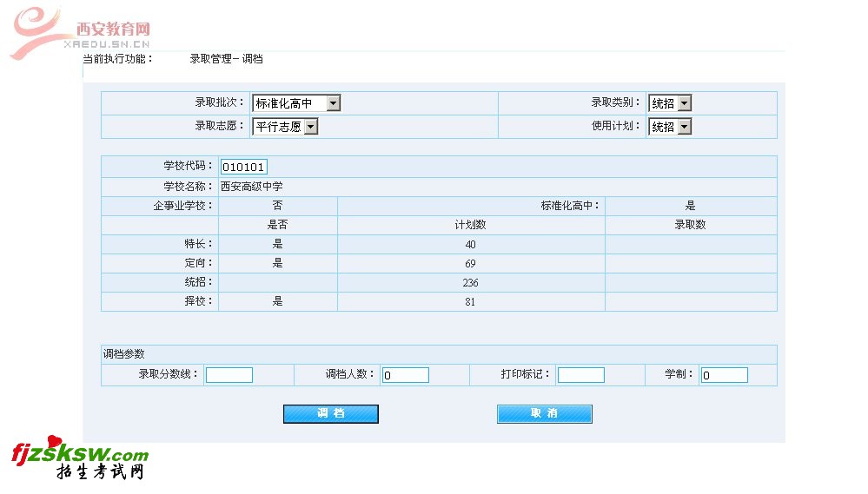Click the school name 西安高级中学
Viewport: 868px width, 494px height.
pos(251,187)
